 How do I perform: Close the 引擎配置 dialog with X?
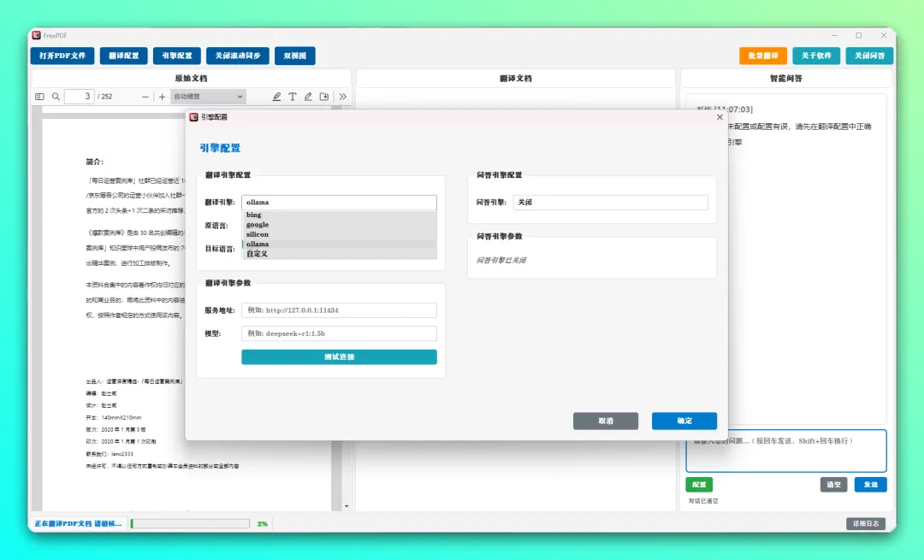point(720,117)
